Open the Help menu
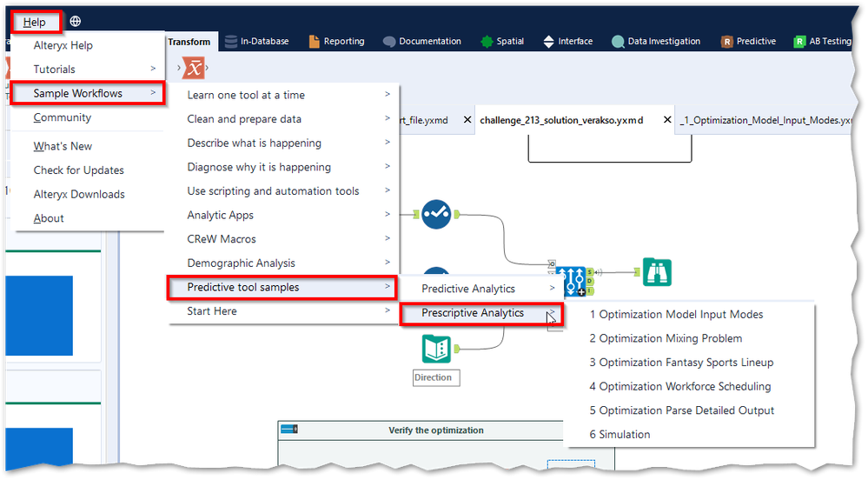868x480 pixels. [35, 22]
